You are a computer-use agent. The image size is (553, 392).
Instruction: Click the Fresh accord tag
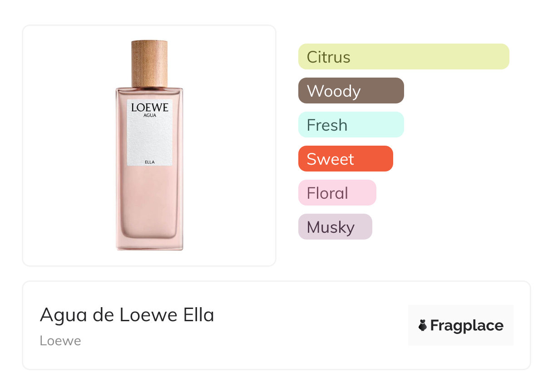(x=351, y=125)
